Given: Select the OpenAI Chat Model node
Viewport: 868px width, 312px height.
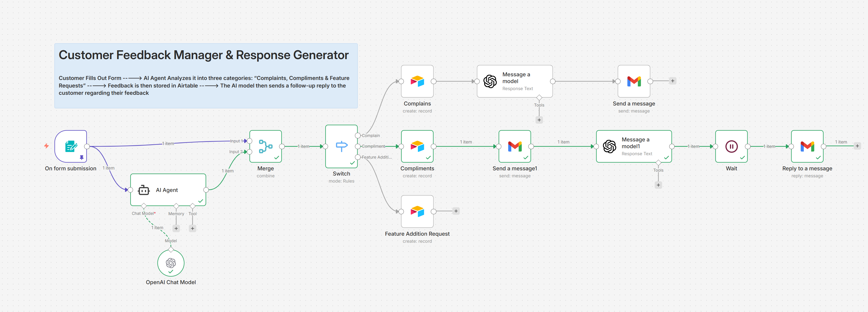Looking at the screenshot, I should [x=171, y=263].
